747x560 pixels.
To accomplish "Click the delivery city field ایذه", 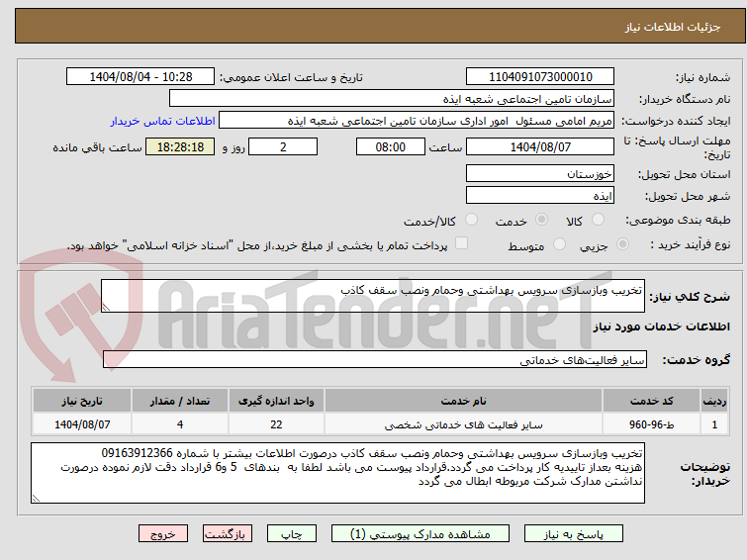I will (x=540, y=195).
